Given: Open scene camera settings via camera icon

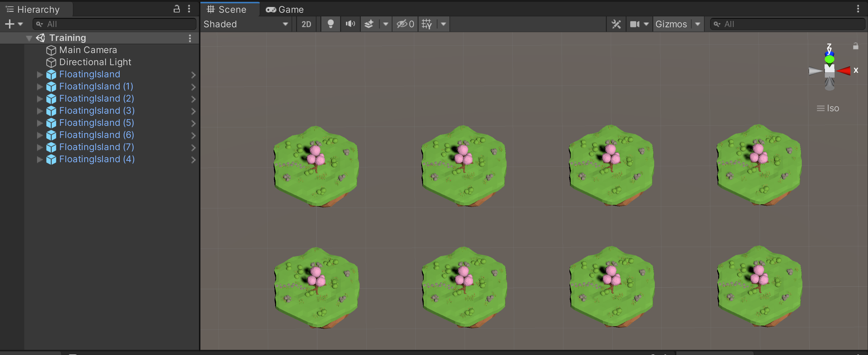Looking at the screenshot, I should pyautogui.click(x=635, y=24).
